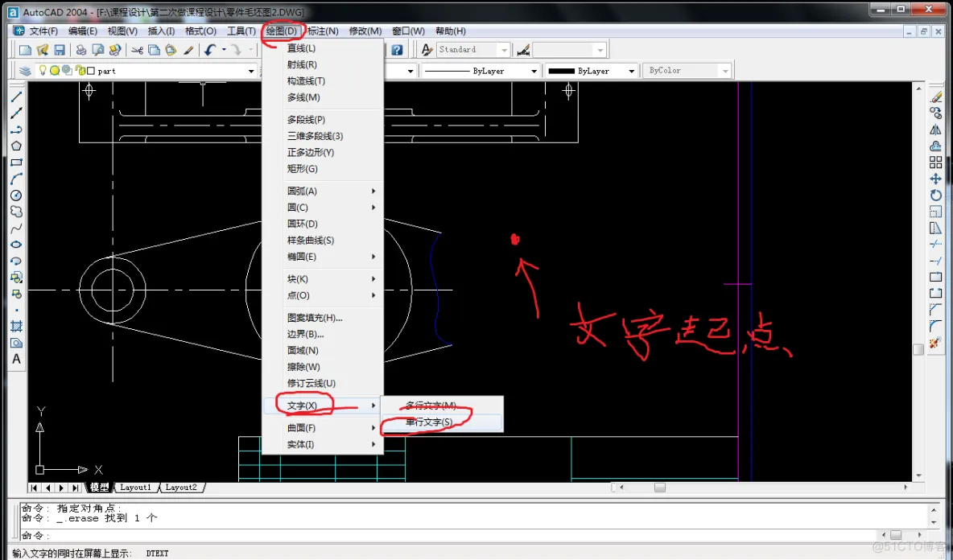The height and width of the screenshot is (560, 953).
Task: Click the Cut (scissors) icon
Action: (x=138, y=50)
